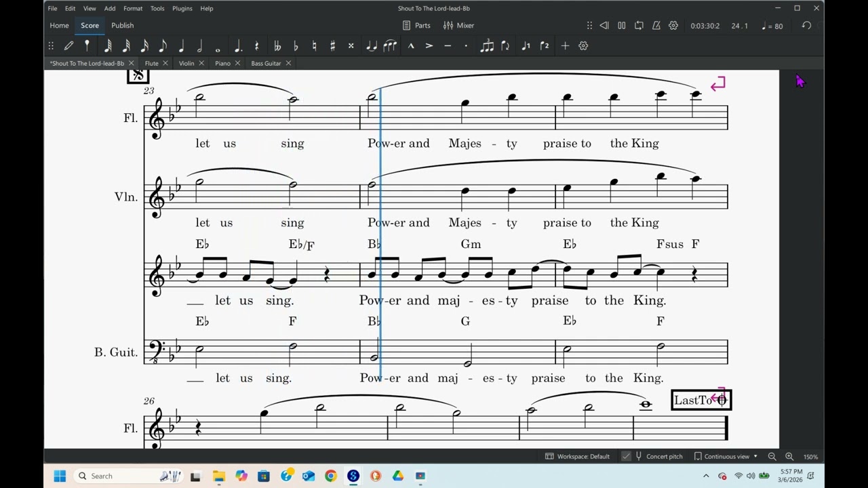Open the Add menu

point(110,8)
